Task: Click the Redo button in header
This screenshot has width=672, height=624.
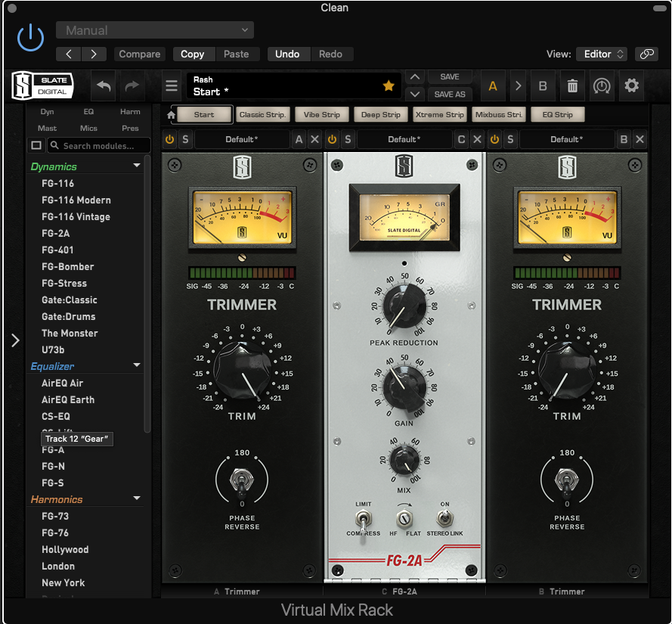Action: 330,54
